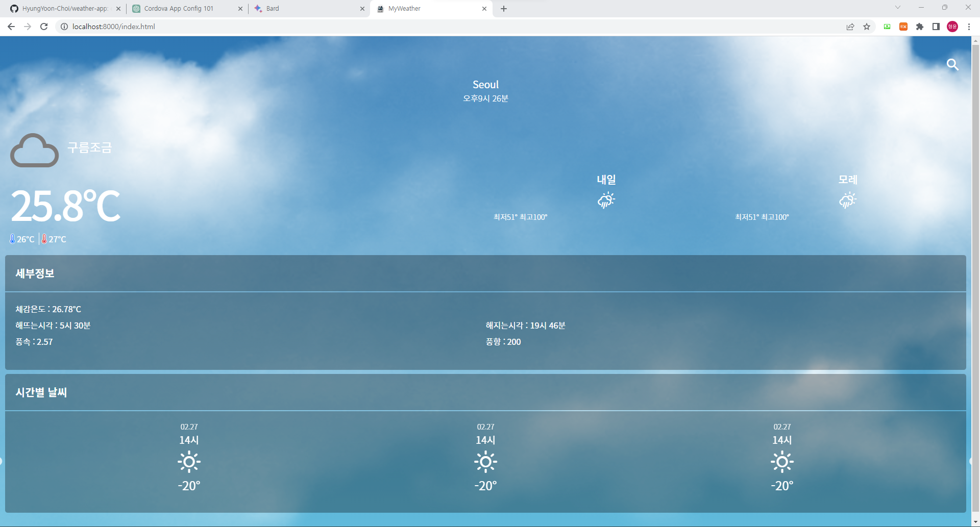Click the sun icon in the first hourly forecast

click(x=189, y=461)
